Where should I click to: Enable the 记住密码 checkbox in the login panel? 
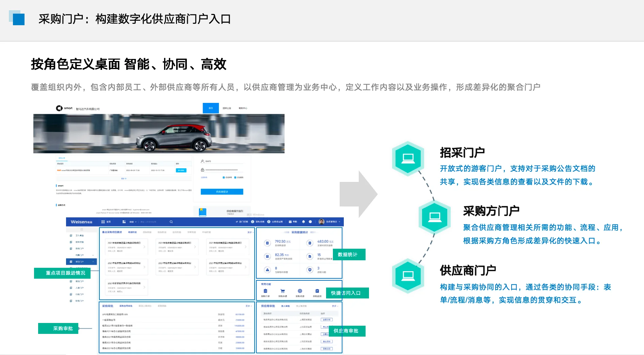point(235,177)
